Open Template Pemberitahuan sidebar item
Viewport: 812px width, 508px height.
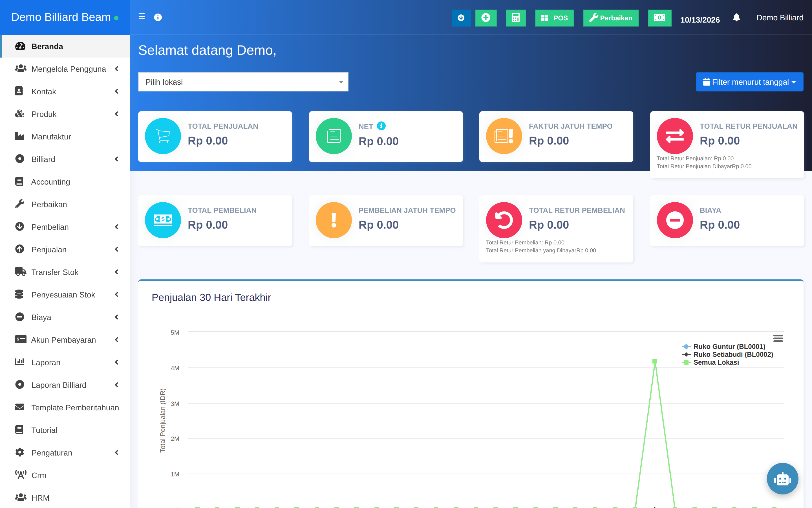click(x=65, y=408)
